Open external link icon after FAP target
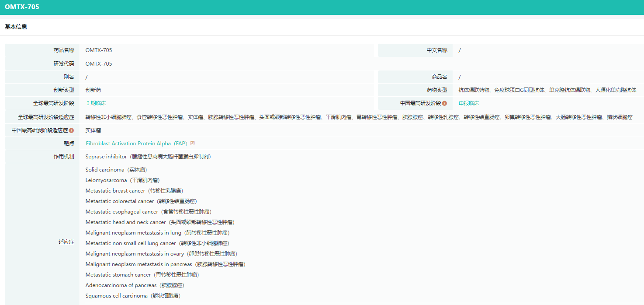Screen dimensions: 644x305 point(193,143)
